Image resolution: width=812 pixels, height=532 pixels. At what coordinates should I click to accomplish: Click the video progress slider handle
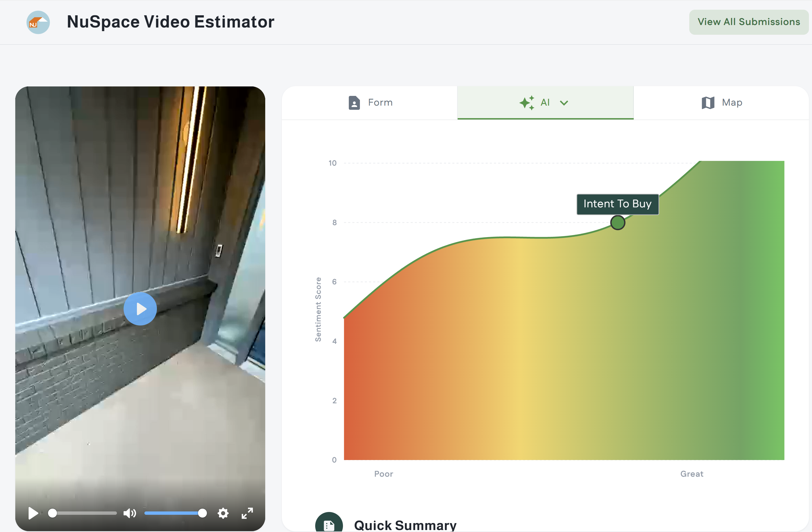point(52,513)
